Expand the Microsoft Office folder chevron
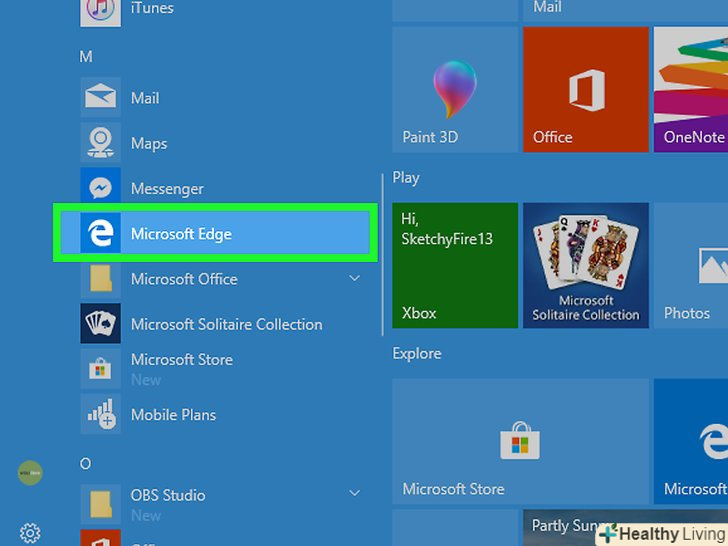 click(355, 278)
